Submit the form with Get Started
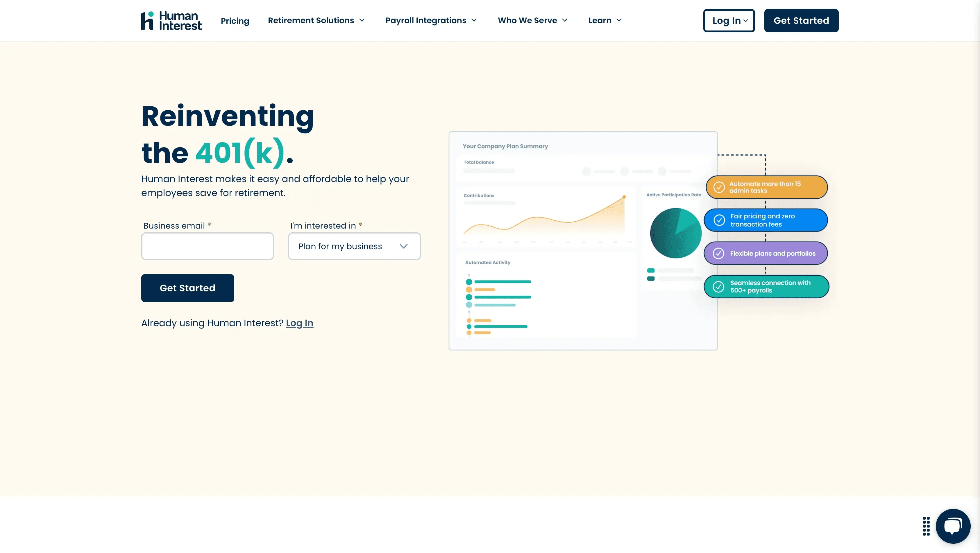 pyautogui.click(x=187, y=288)
